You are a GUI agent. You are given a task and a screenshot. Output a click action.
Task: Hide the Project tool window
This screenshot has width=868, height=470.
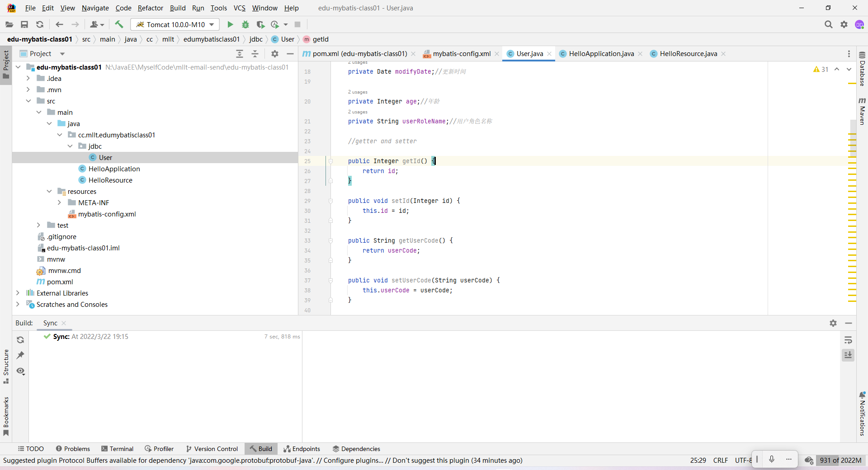tap(290, 54)
